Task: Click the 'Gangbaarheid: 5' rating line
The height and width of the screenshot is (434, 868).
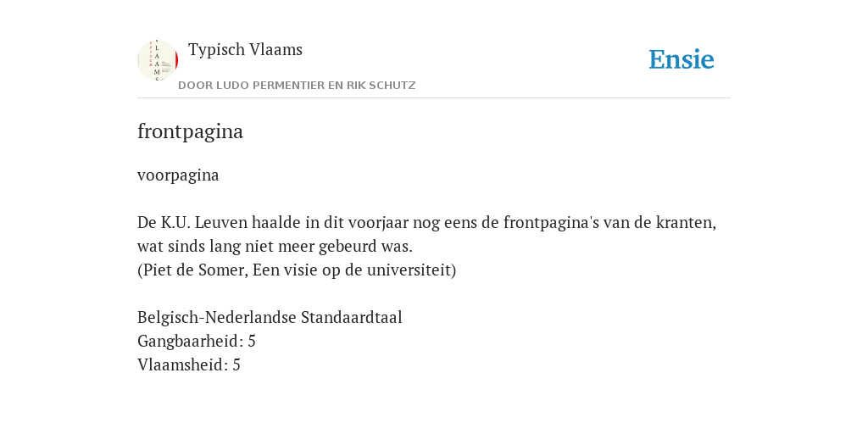Action: [x=197, y=342]
